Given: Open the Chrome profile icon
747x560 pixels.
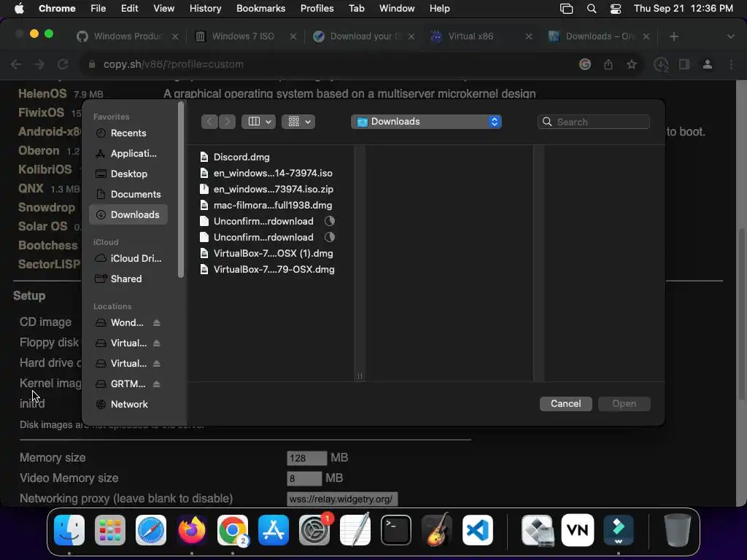Looking at the screenshot, I should tap(708, 64).
